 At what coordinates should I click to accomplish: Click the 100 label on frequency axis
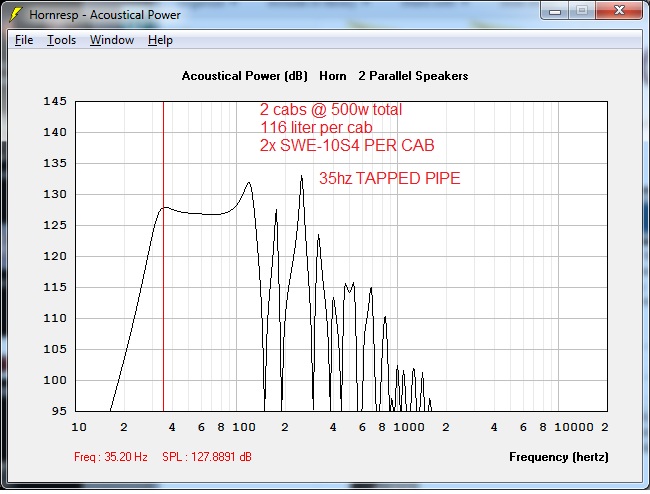click(244, 427)
